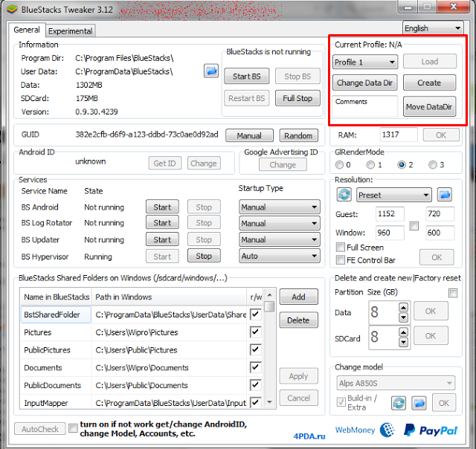Open the Change model folder icon
The width and height of the screenshot is (476, 449).
(419, 403)
